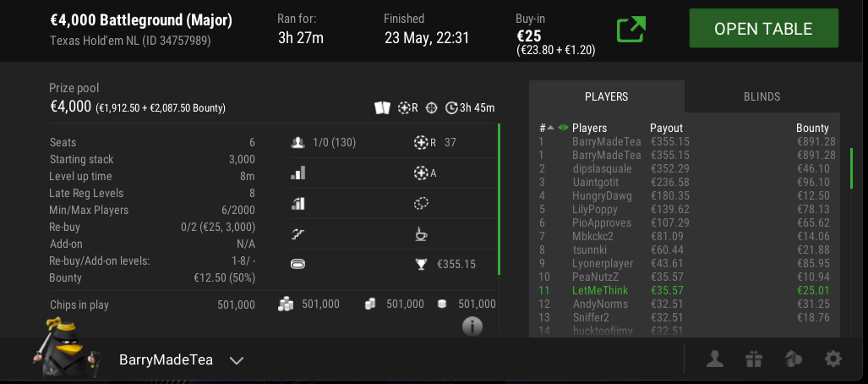
Task: Open the settings gear icon
Action: 833,359
